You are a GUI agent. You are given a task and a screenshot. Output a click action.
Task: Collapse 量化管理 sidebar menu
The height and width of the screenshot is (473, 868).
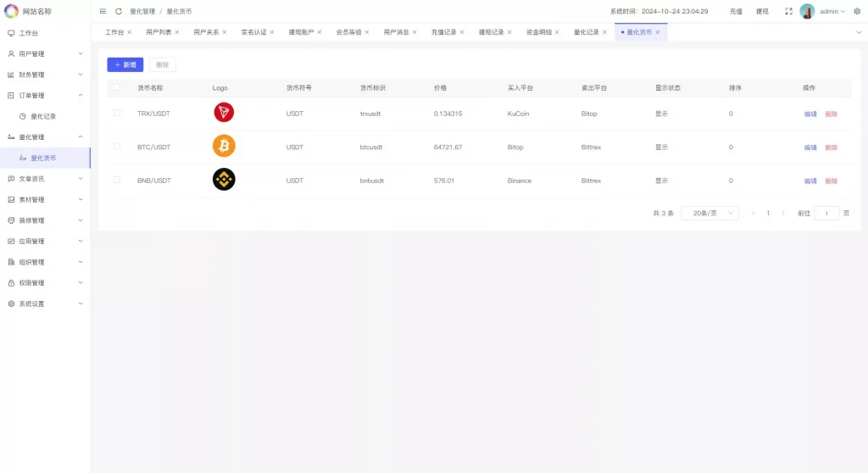coord(45,136)
